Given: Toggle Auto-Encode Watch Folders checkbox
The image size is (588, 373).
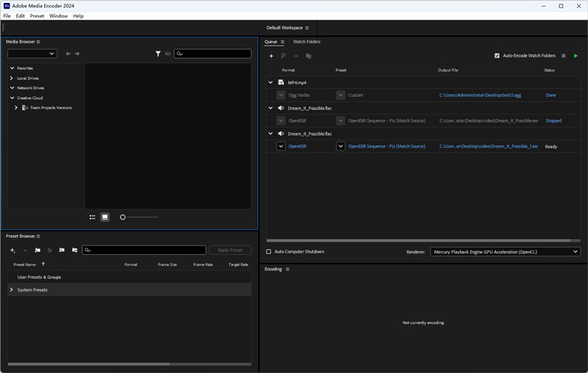Looking at the screenshot, I should point(497,56).
